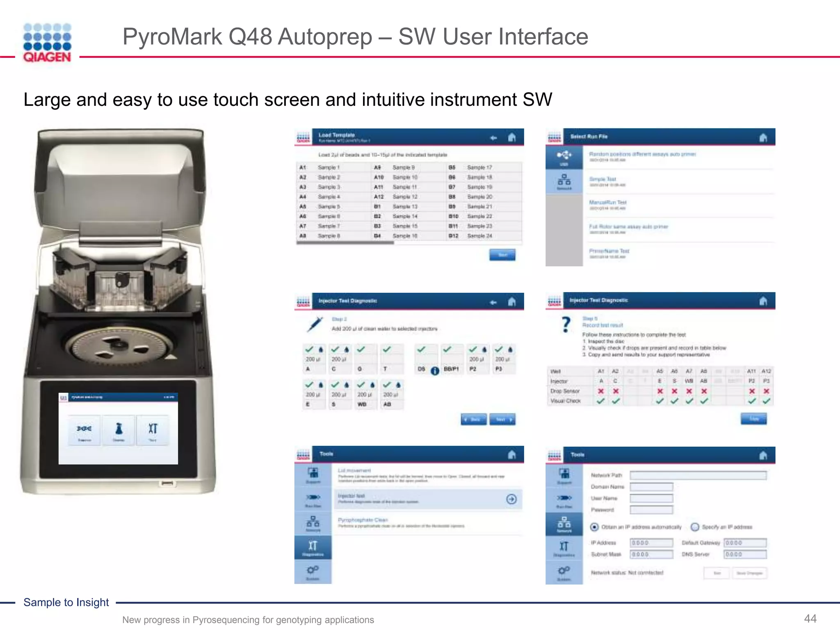Select Network source in Select Run File sidebar
The width and height of the screenshot is (840, 630).
click(564, 181)
